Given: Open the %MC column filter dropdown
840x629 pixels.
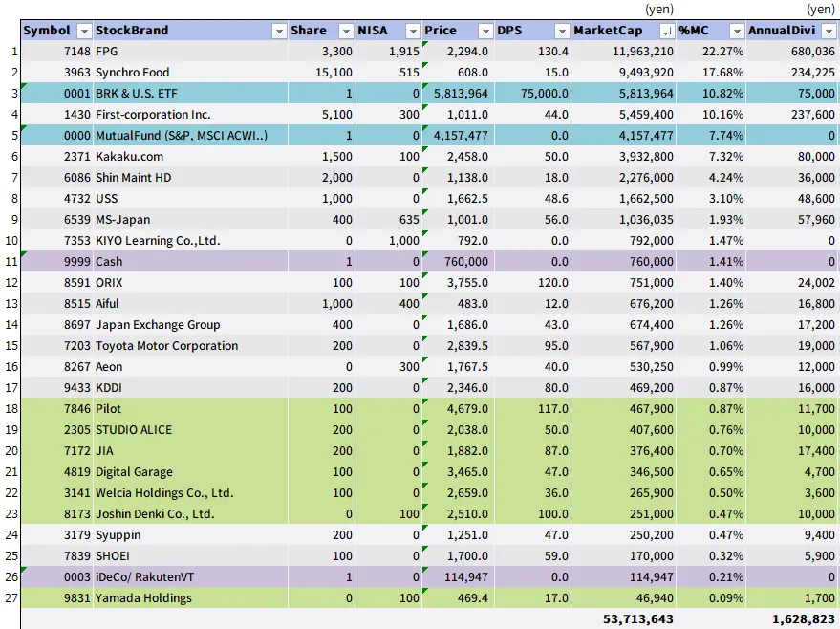Looking at the screenshot, I should 735,31.
